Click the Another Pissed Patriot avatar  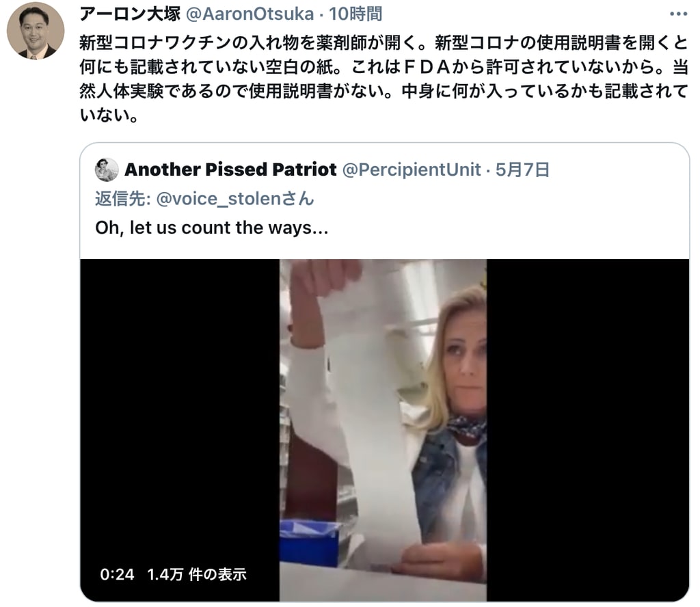[107, 170]
